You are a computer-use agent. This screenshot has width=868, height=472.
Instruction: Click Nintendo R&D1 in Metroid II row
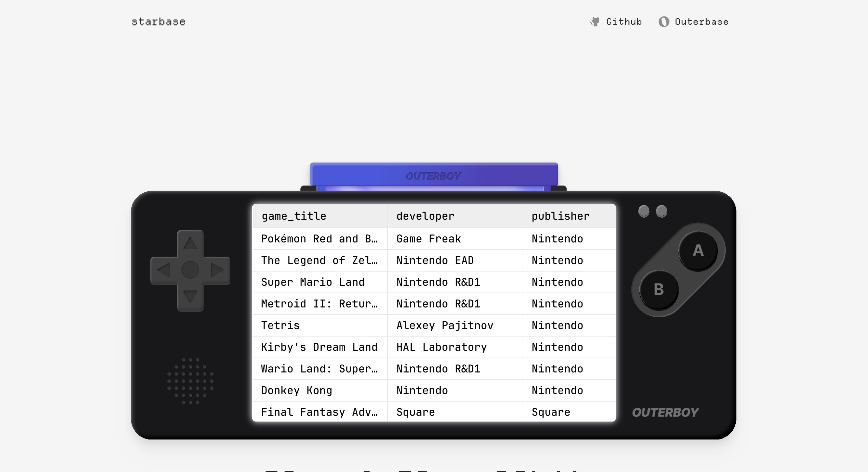pyautogui.click(x=455, y=304)
